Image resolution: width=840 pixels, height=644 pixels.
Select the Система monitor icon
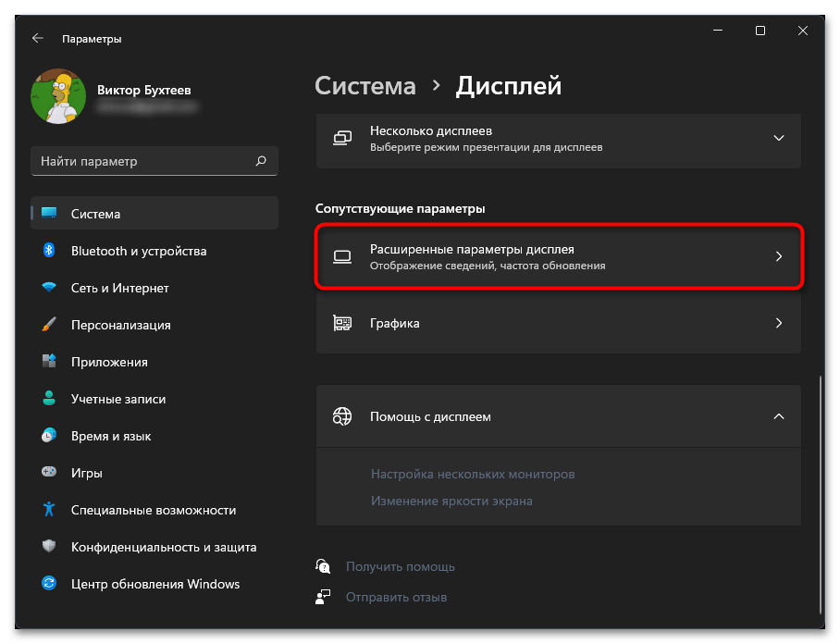click(49, 213)
